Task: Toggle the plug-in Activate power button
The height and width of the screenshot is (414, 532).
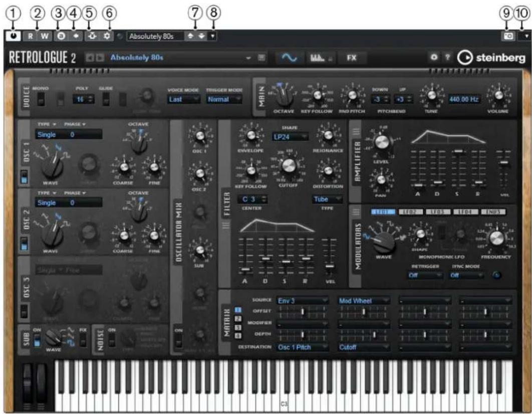Action: [x=13, y=36]
